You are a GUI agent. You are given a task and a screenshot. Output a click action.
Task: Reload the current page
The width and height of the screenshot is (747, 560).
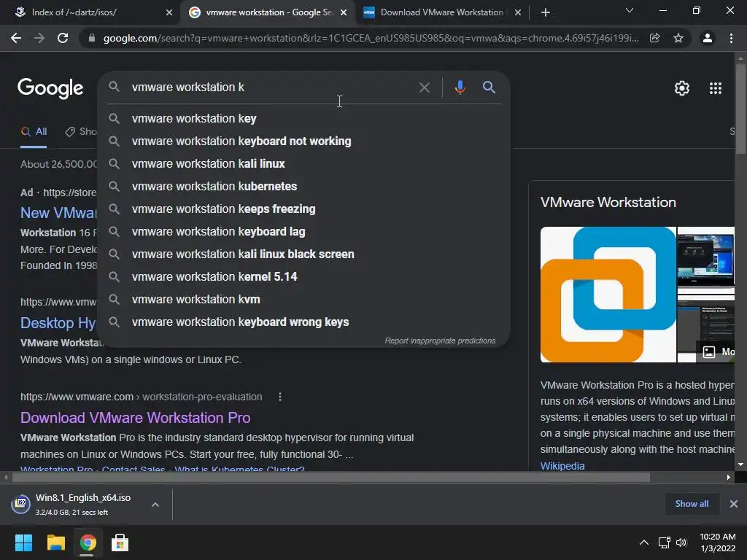click(63, 38)
